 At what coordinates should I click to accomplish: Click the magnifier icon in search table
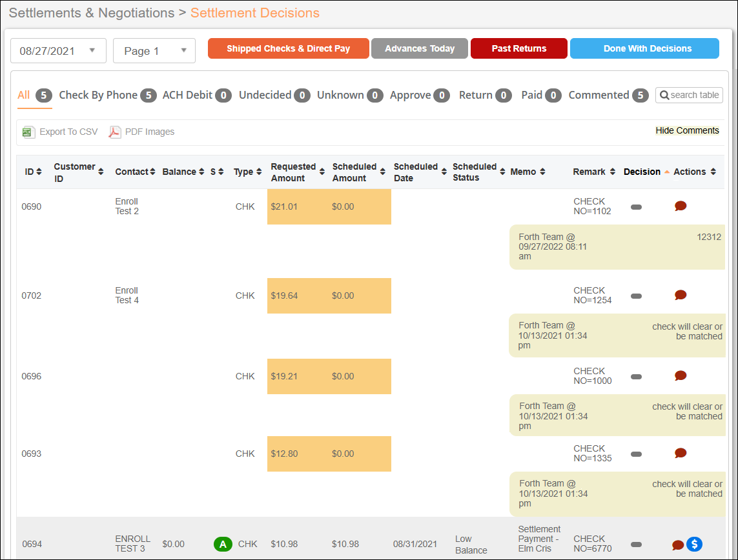click(x=664, y=95)
